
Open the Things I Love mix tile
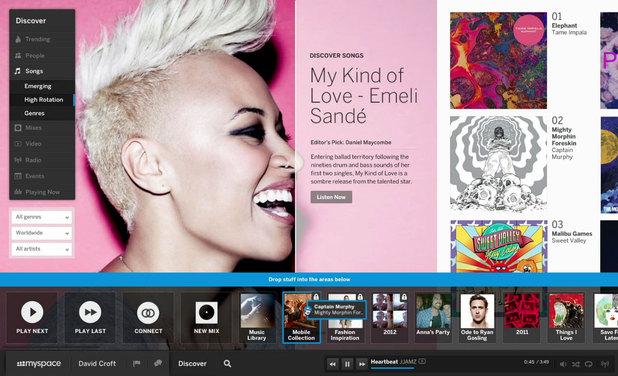click(x=566, y=317)
